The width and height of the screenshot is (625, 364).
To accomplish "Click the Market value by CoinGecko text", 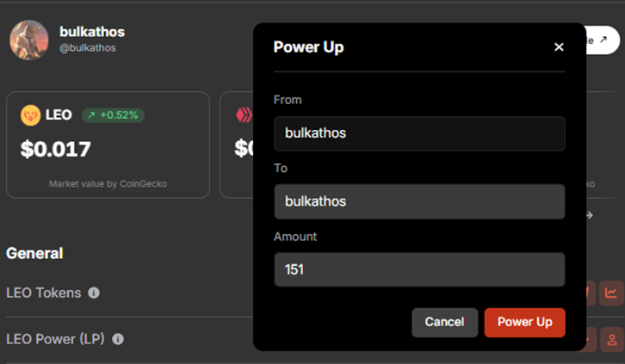I will pos(108,184).
